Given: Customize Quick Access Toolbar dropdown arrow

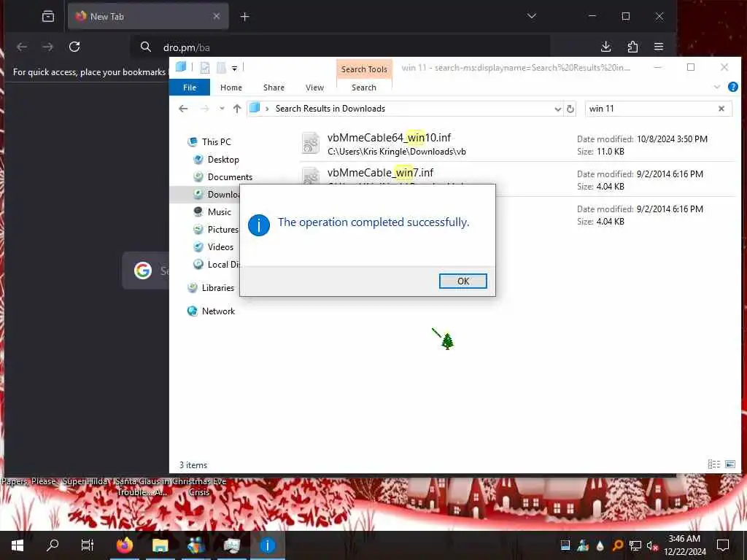Looking at the screenshot, I should click(x=234, y=68).
